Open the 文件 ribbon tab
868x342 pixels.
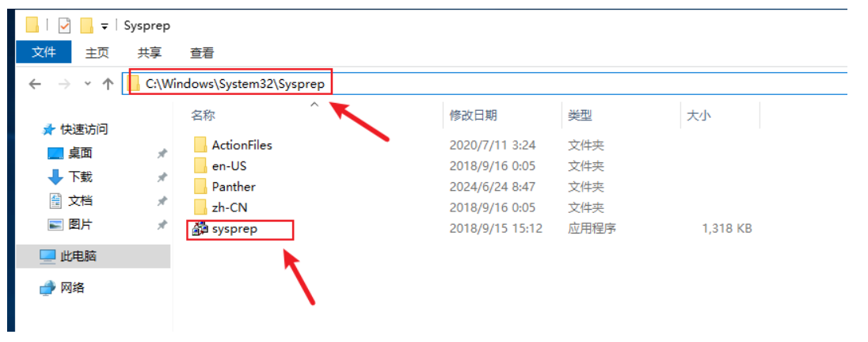44,52
